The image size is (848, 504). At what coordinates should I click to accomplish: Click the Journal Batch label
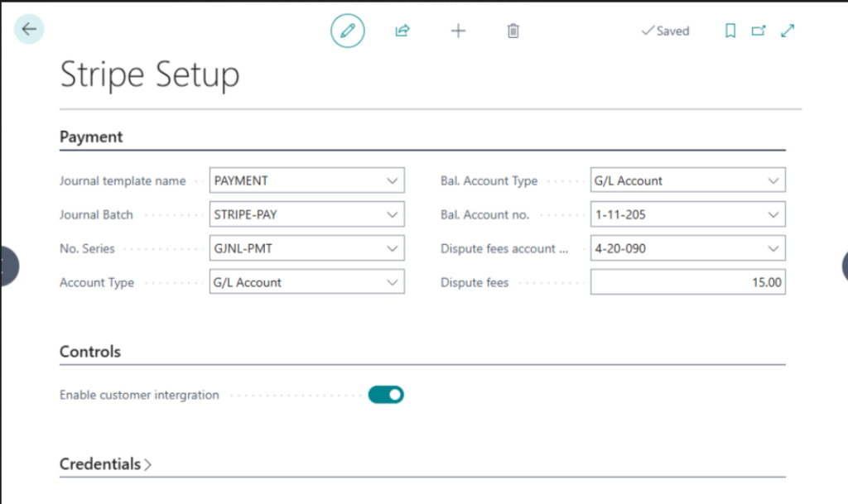tap(96, 215)
